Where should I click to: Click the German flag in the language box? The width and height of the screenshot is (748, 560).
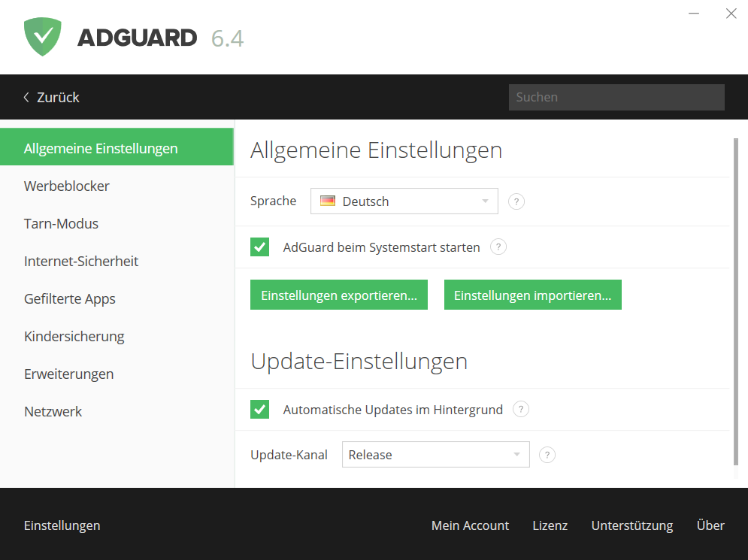[327, 201]
